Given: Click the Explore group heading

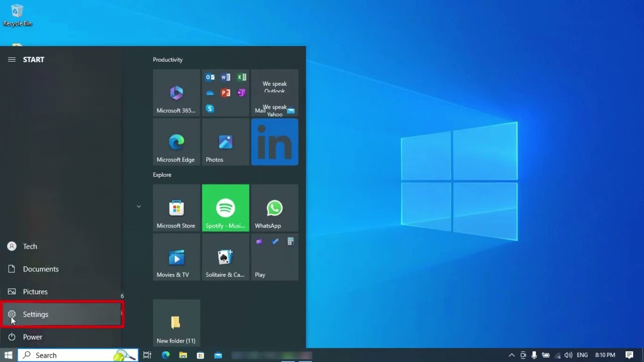Looking at the screenshot, I should [x=162, y=174].
